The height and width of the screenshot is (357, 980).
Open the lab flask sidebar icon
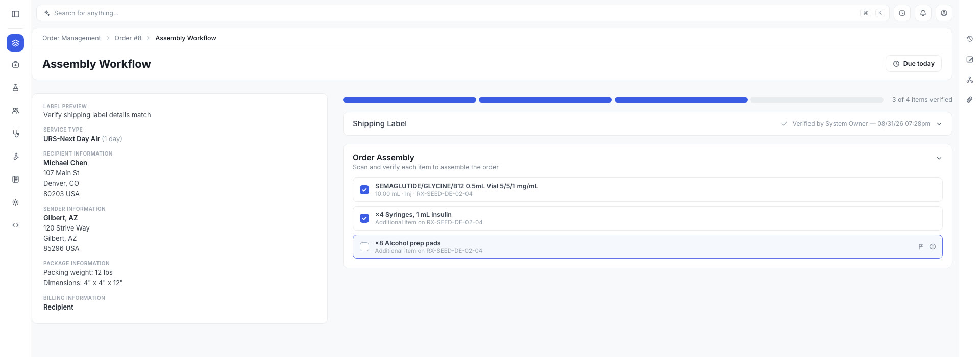pos(15,88)
